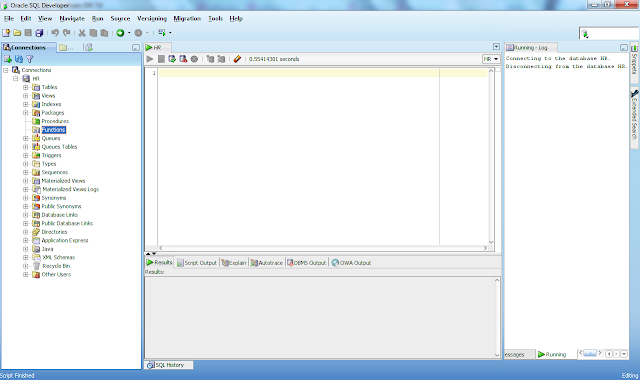Click the New Connection green plus icon
The image size is (640, 380).
point(7,59)
